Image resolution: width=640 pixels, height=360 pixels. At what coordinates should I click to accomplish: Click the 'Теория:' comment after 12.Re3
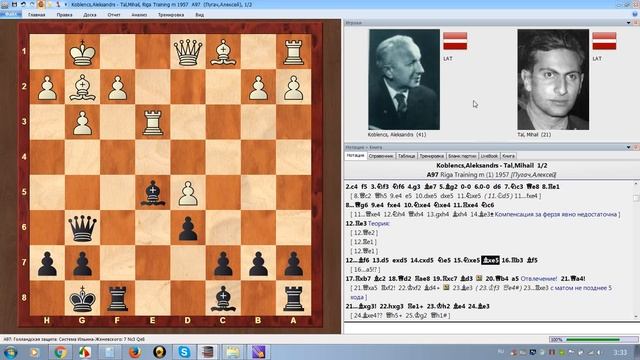point(379,224)
